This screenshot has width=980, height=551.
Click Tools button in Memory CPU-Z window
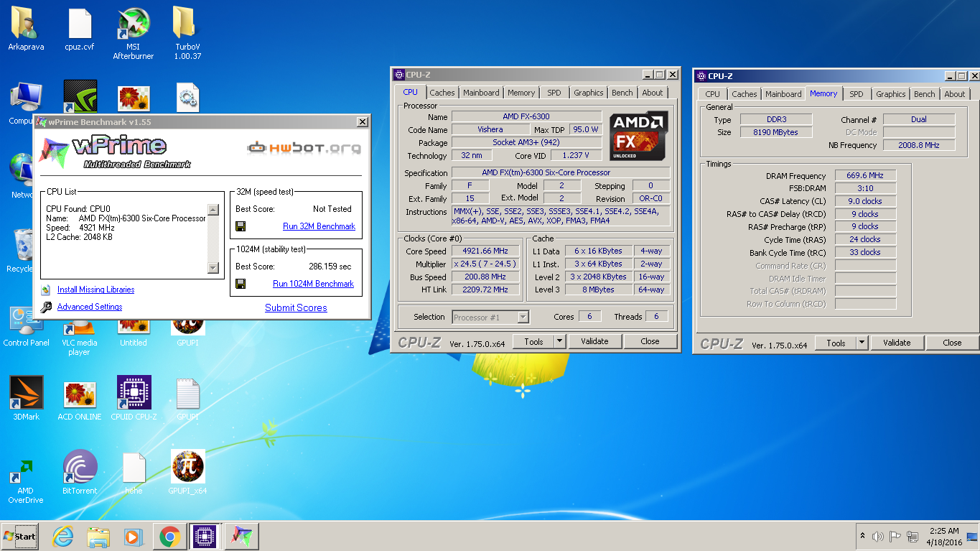point(836,343)
